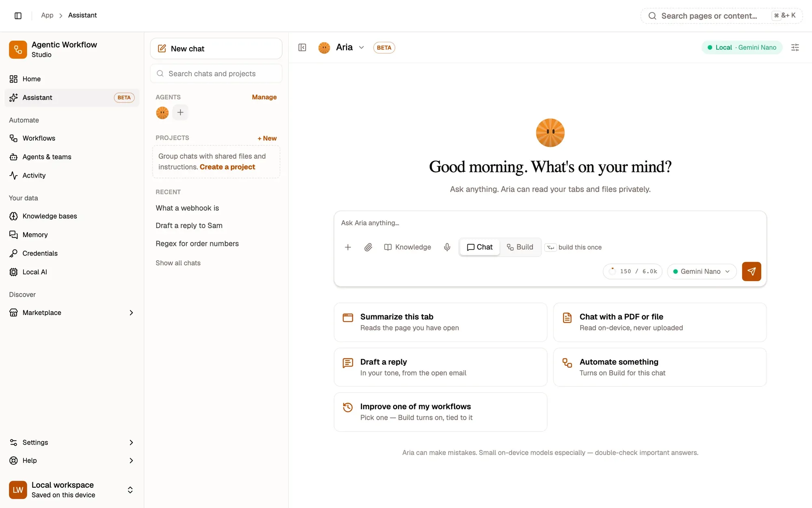Choose the Automate something card
The width and height of the screenshot is (812, 508).
(x=660, y=367)
